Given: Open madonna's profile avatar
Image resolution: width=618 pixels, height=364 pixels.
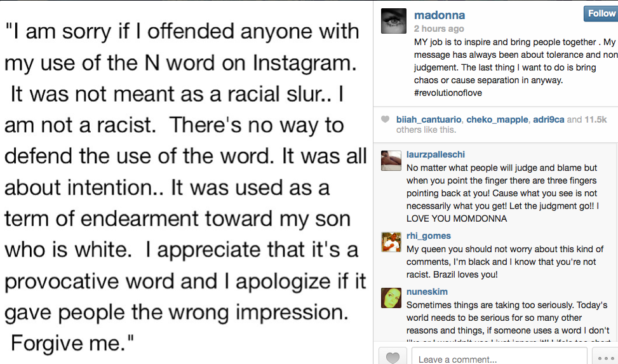Looking at the screenshot, I should (x=394, y=21).
